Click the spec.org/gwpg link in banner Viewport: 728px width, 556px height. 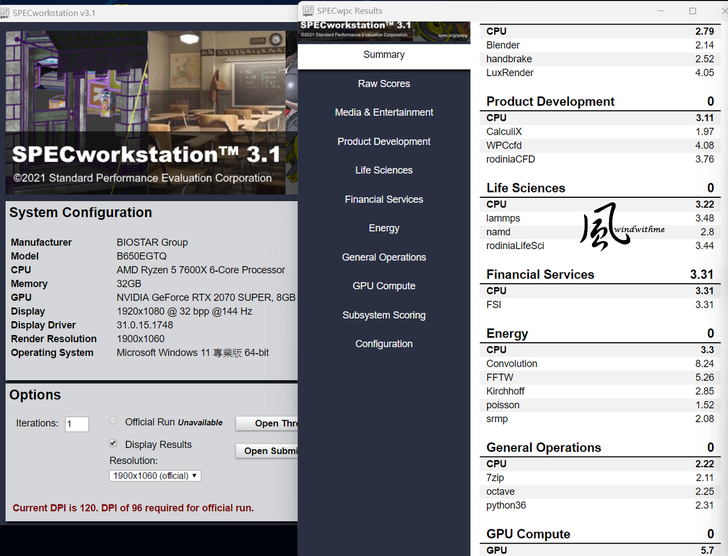pyautogui.click(x=454, y=34)
